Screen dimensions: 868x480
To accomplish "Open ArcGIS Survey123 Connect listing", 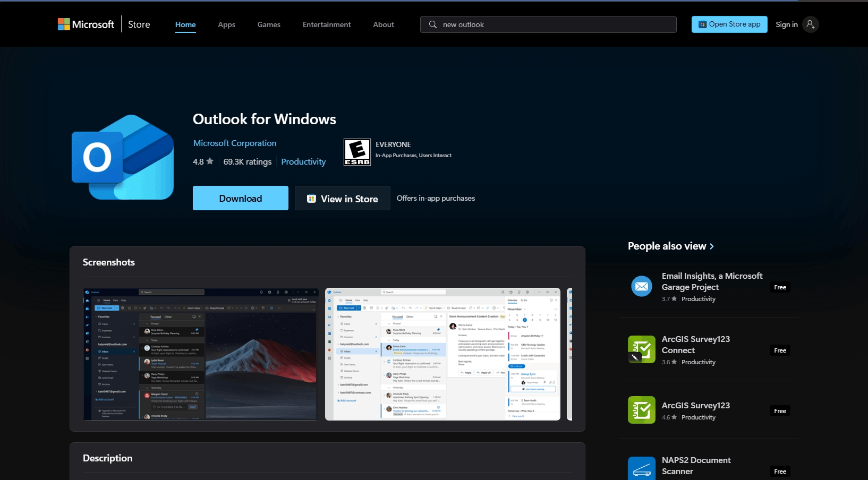I will 696,345.
